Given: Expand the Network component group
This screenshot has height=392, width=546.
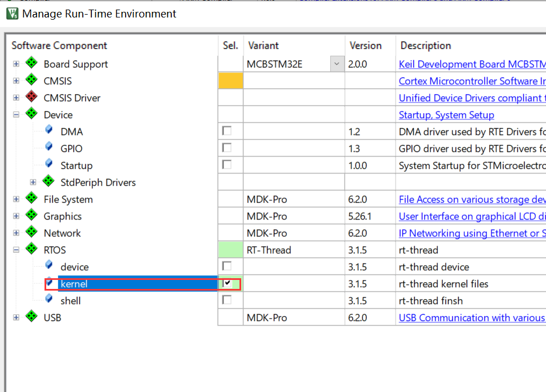Looking at the screenshot, I should [x=16, y=233].
